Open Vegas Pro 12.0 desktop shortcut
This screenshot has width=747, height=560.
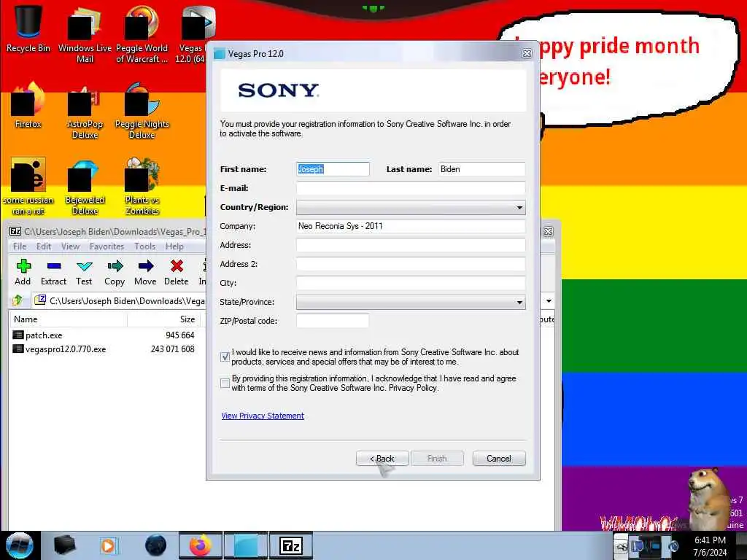(x=193, y=34)
